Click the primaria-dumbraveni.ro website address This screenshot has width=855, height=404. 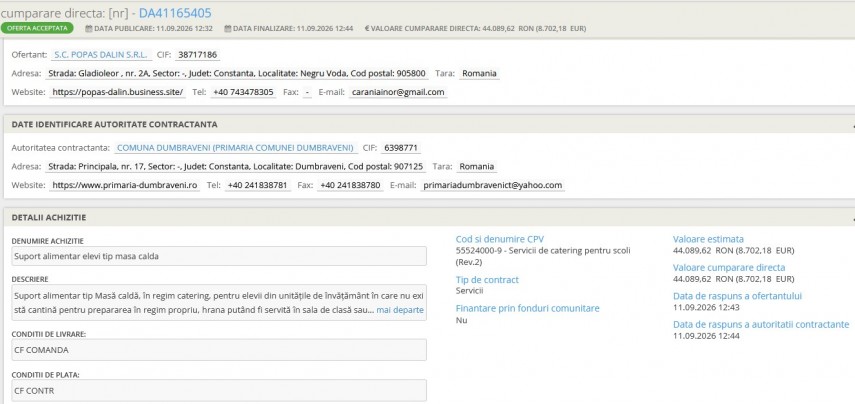coord(124,185)
